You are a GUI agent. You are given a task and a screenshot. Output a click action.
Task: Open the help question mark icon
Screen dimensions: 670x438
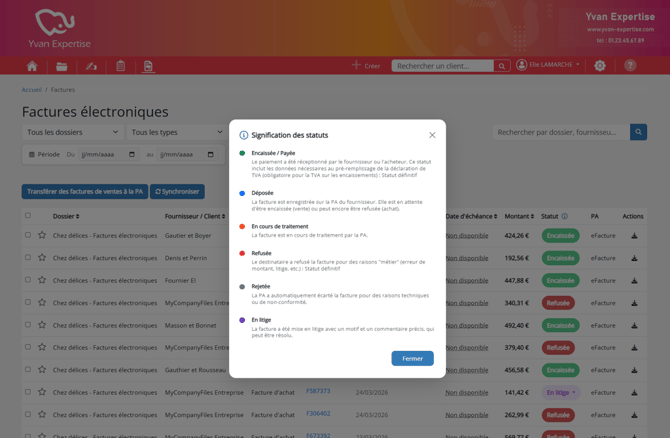click(x=630, y=66)
